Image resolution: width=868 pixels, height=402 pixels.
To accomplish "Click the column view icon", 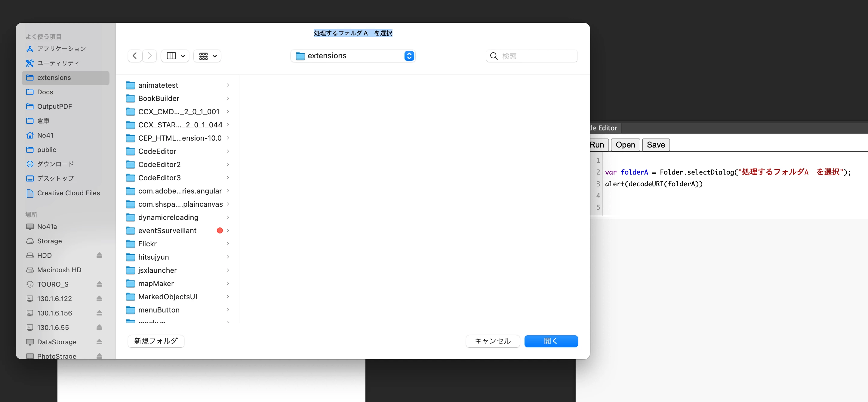I will point(171,56).
